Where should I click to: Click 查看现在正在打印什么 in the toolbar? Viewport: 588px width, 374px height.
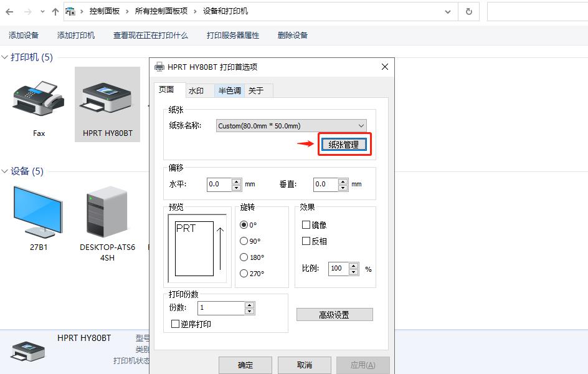coord(151,36)
